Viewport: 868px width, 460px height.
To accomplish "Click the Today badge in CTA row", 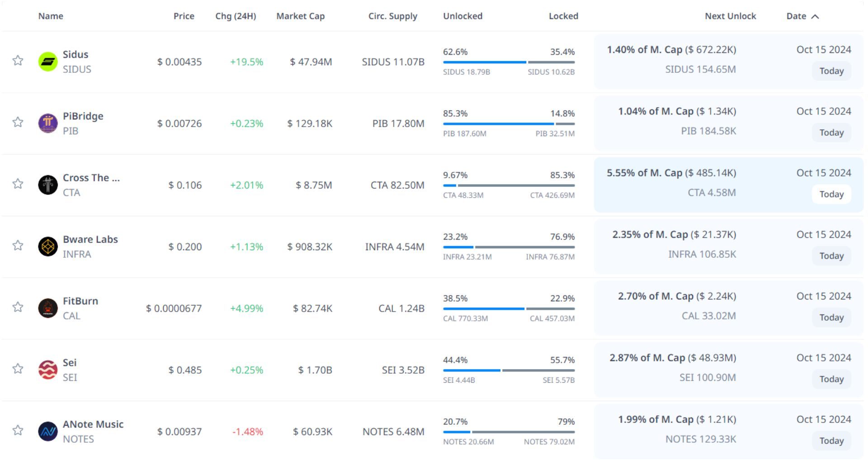I will click(831, 194).
